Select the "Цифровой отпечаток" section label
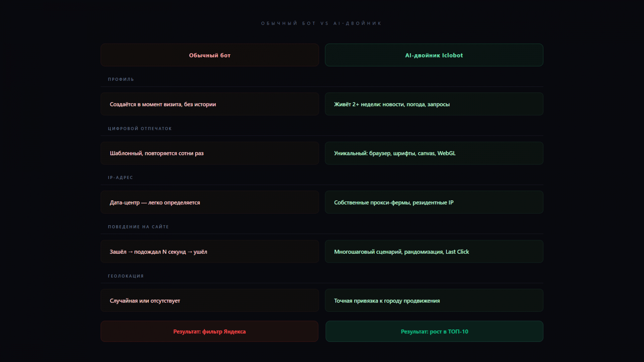 140,129
